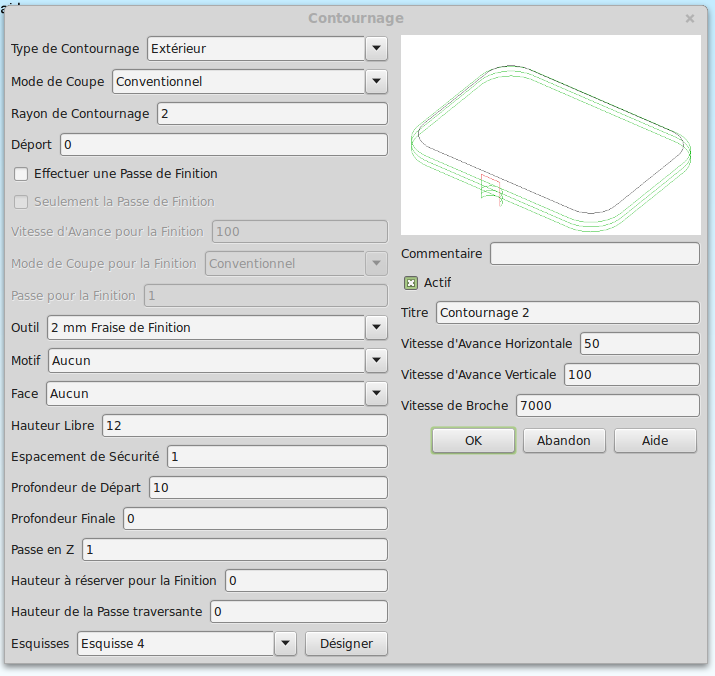Edit the Titre field
This screenshot has width=715, height=676.
coord(567,313)
